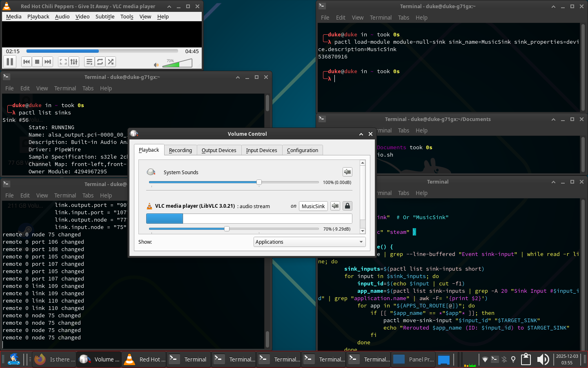Click VLC stream volume slider handle
The height and width of the screenshot is (368, 588).
tap(227, 229)
